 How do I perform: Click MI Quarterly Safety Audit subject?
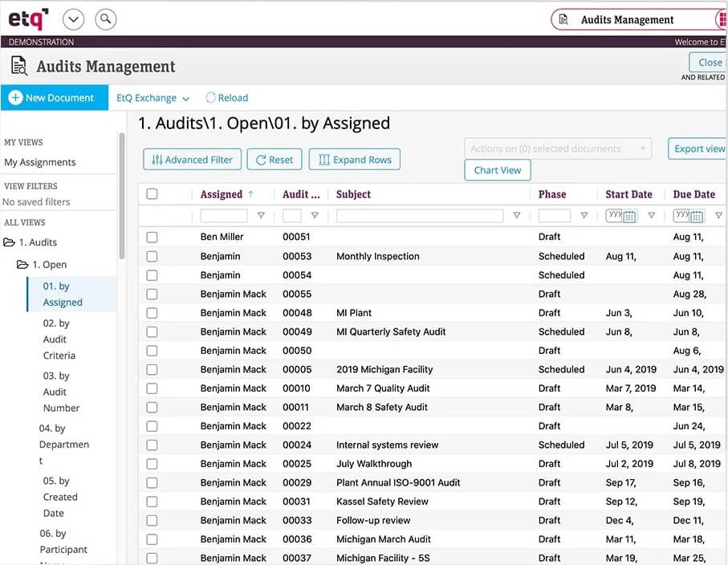391,332
